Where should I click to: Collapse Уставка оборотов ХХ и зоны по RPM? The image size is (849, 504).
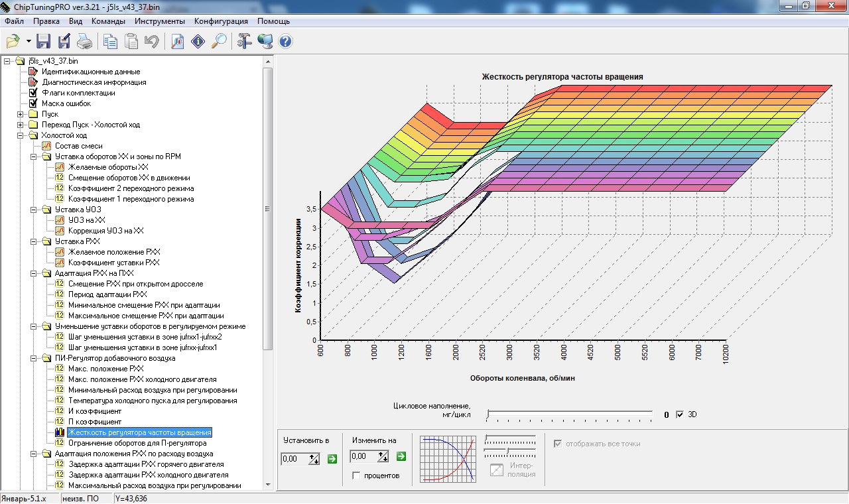click(34, 157)
